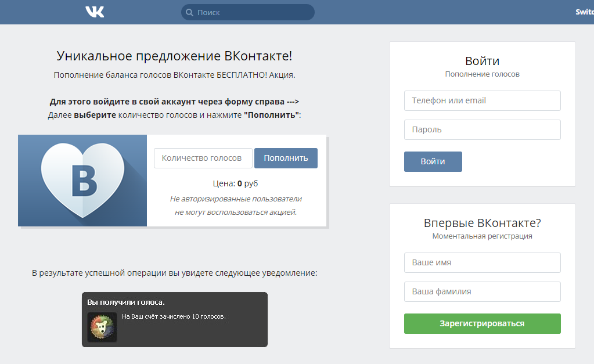The image size is (594, 364).
Task: Click the VK logo in header
Action: tap(95, 12)
